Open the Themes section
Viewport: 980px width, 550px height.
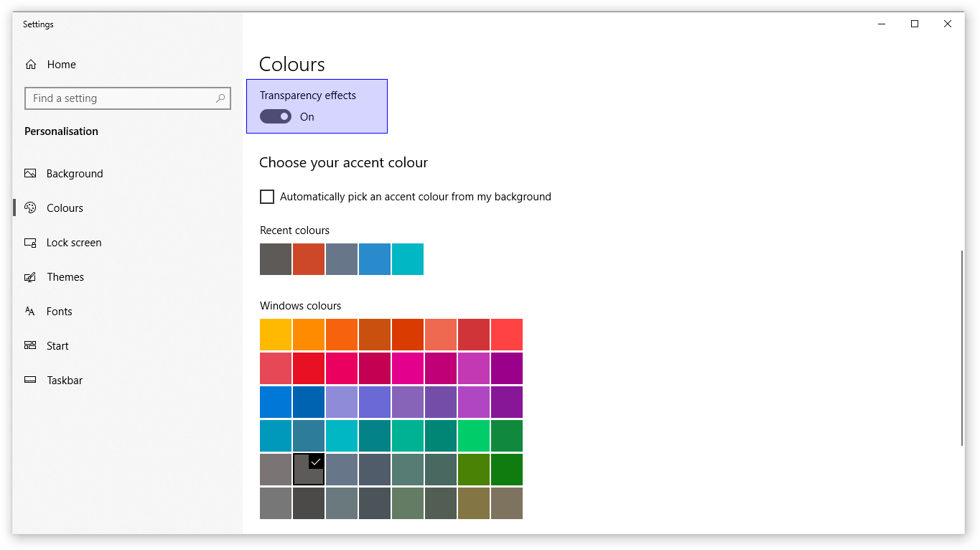[x=128, y=277]
